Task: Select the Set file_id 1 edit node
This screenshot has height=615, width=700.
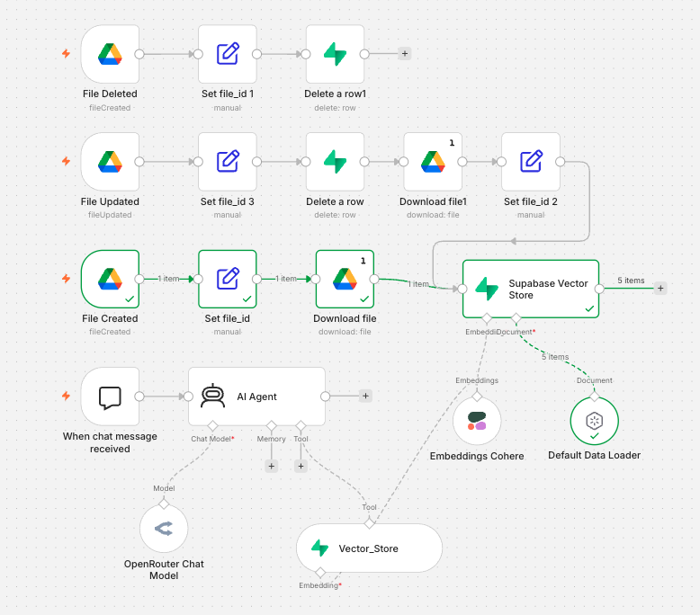Action: pos(228,54)
